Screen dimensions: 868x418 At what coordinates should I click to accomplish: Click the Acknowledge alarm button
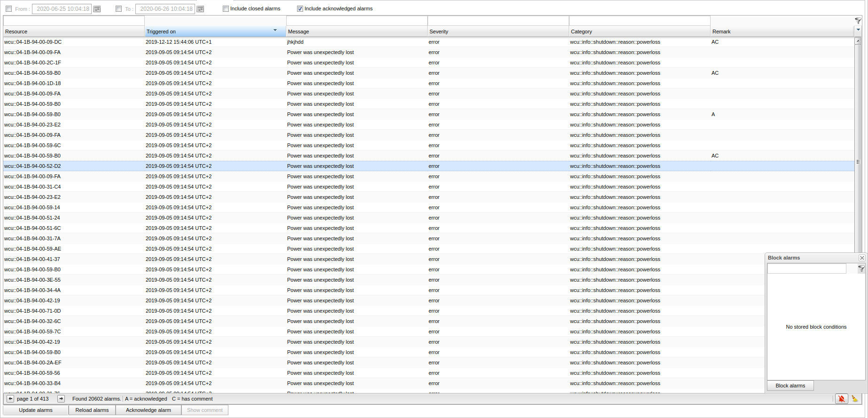pos(149,410)
